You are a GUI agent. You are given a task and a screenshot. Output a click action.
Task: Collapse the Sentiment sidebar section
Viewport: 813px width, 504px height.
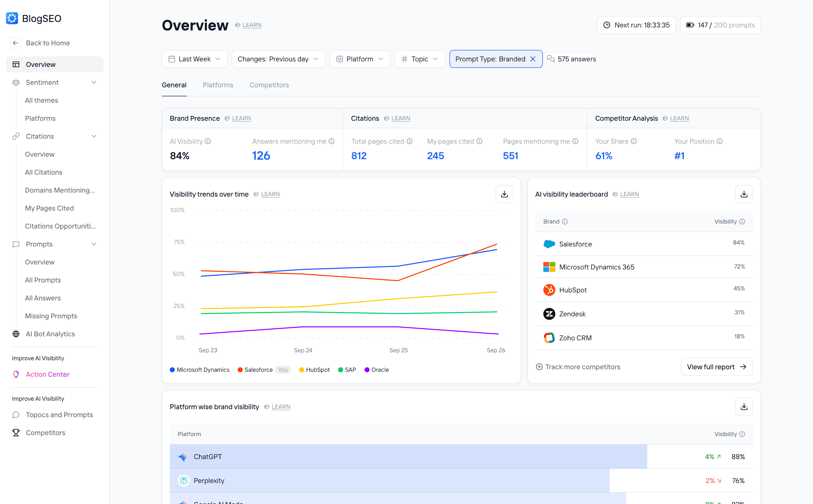point(94,82)
